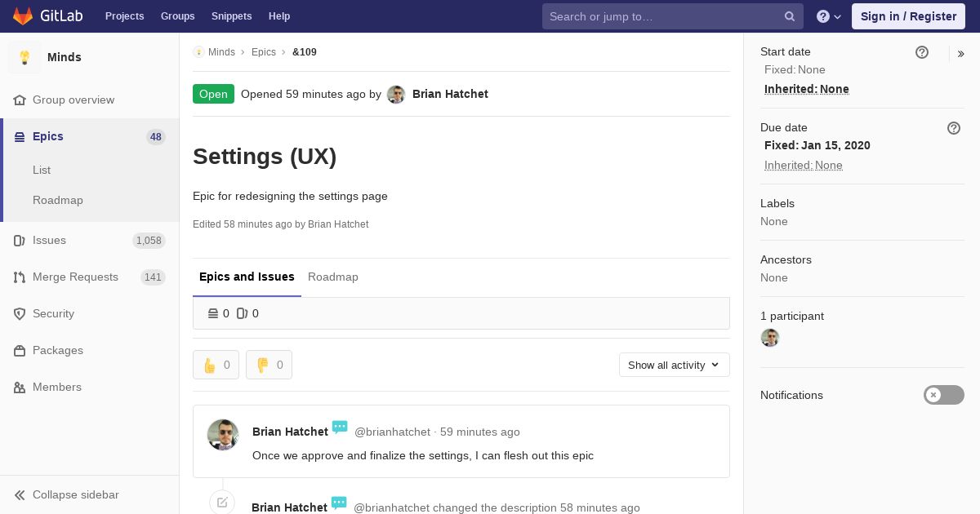980x514 pixels.
Task: Give a thumbs down reaction
Action: click(x=269, y=365)
